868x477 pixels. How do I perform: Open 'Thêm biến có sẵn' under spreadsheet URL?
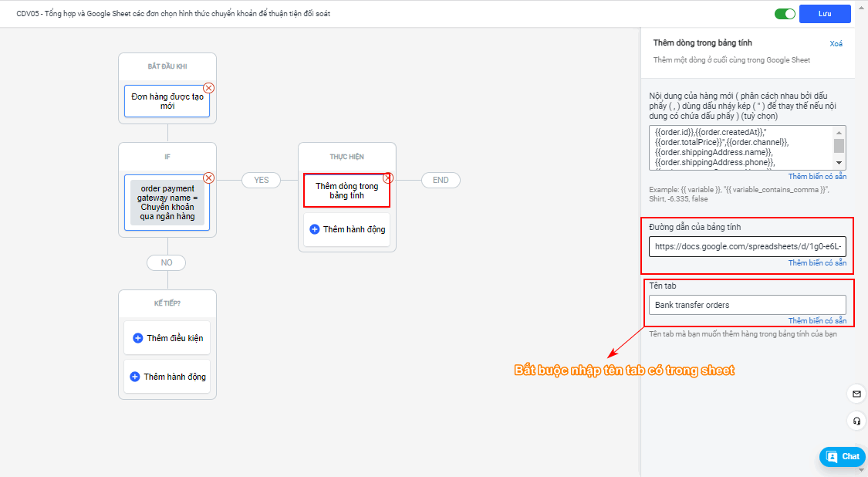point(817,263)
